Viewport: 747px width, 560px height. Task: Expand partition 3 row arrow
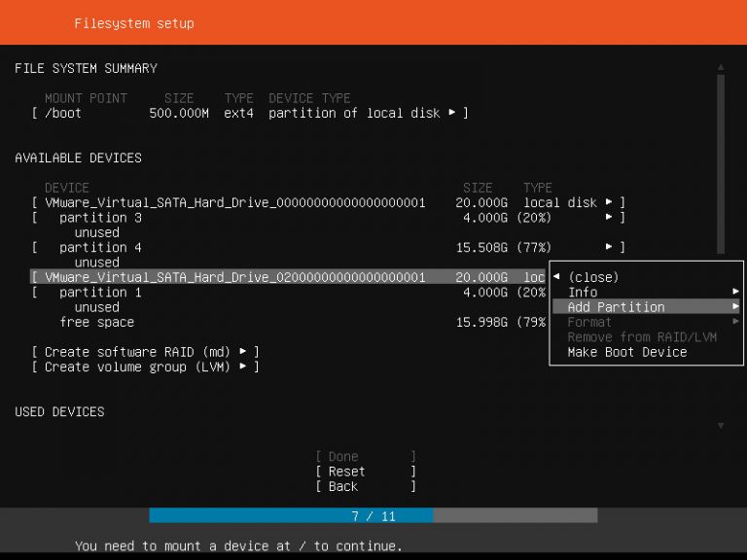[609, 217]
